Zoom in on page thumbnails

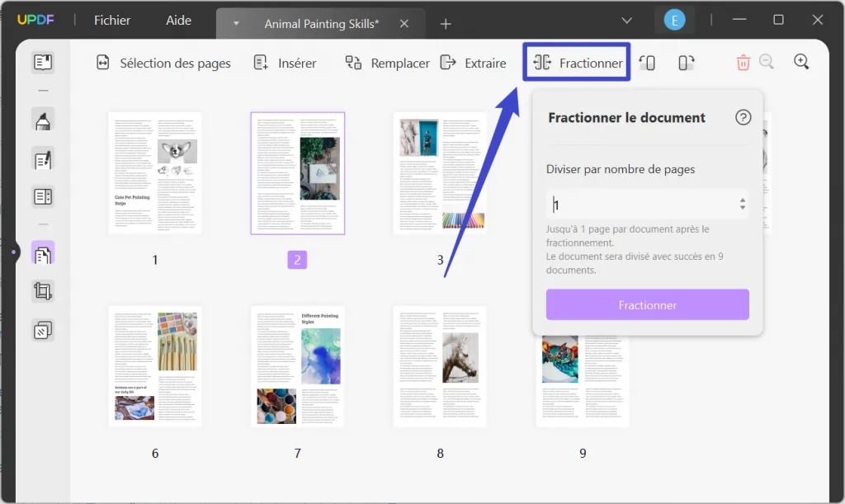point(800,61)
